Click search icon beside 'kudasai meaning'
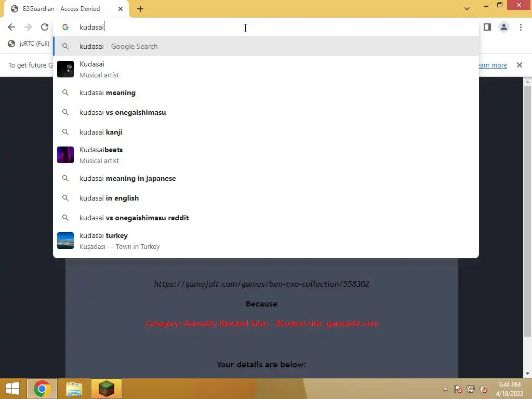This screenshot has height=399, width=532. [x=65, y=92]
